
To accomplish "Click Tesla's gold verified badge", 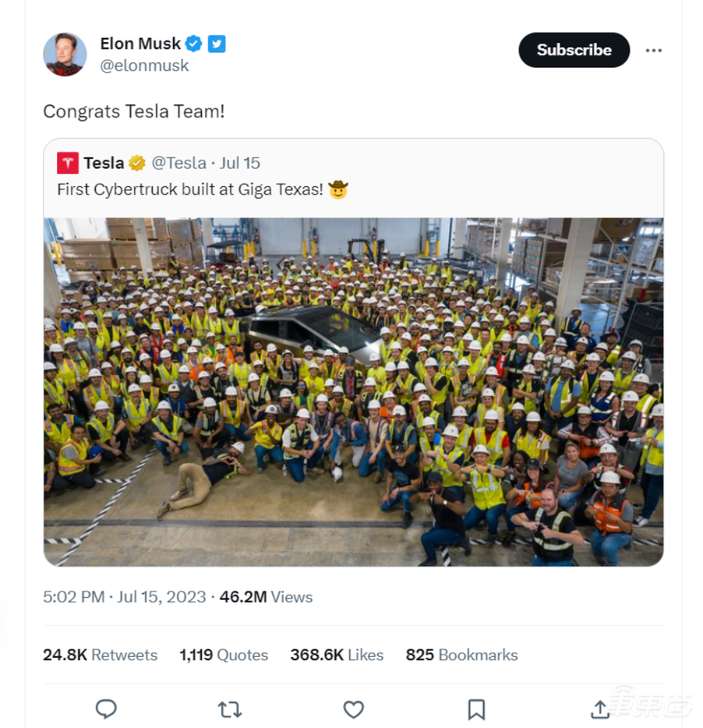I will (x=137, y=163).
